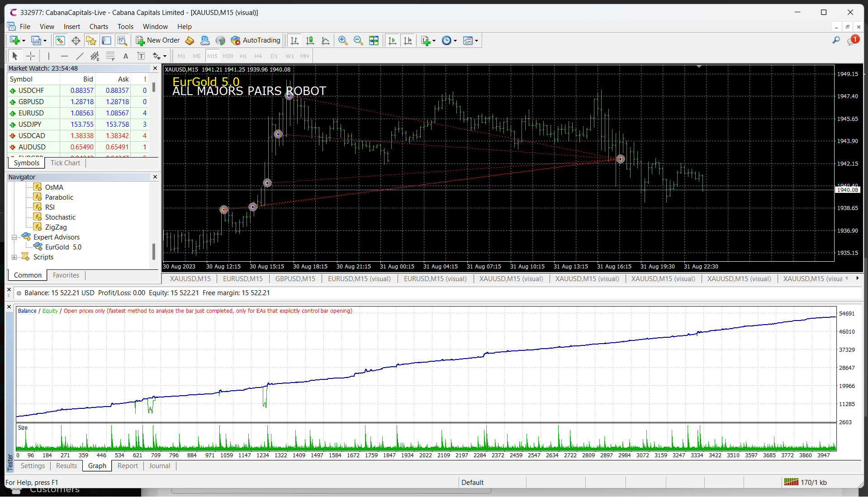This screenshot has height=498, width=868.
Task: Click the draw horizontal line tool
Action: tap(64, 56)
